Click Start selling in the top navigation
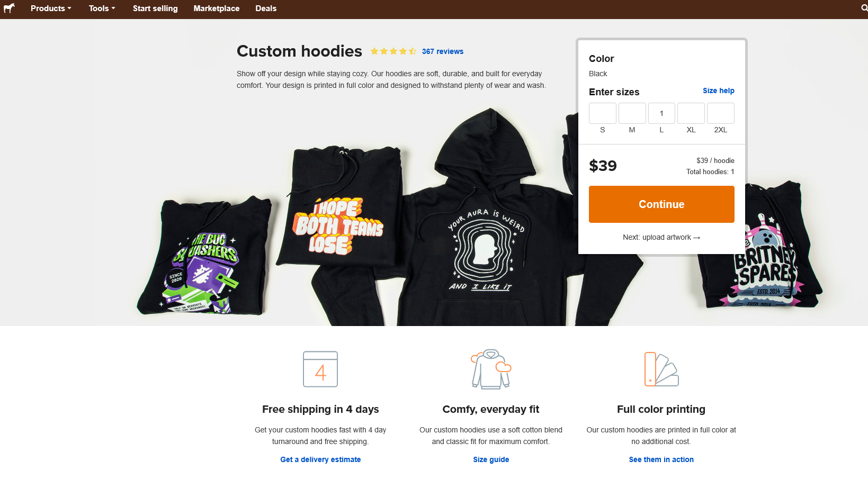Image resolution: width=868 pixels, height=479 pixels. (155, 8)
